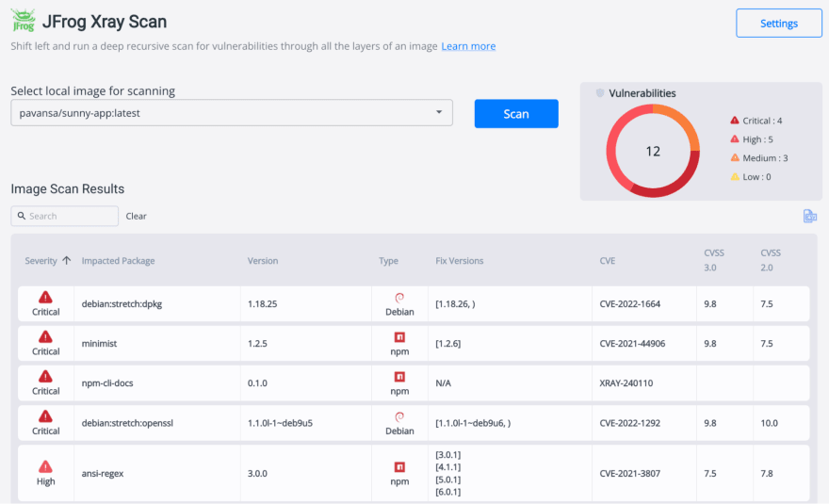Sort by Severity column arrow
This screenshot has height=504, width=829.
(x=67, y=260)
